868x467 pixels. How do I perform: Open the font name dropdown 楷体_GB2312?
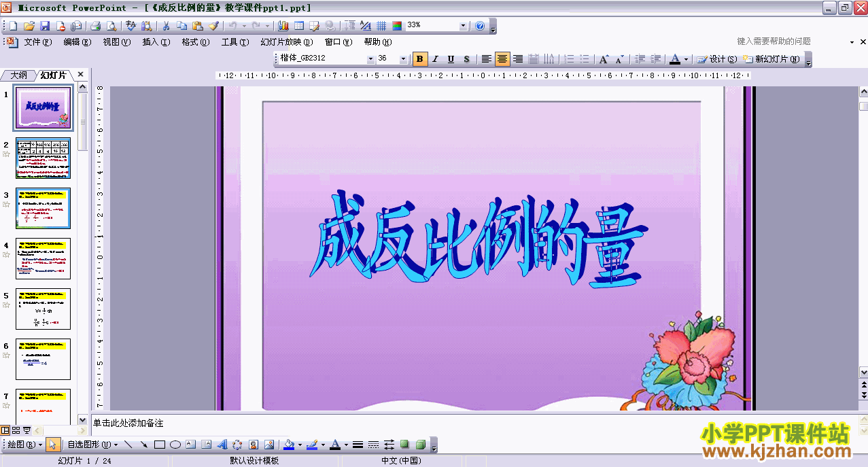371,59
